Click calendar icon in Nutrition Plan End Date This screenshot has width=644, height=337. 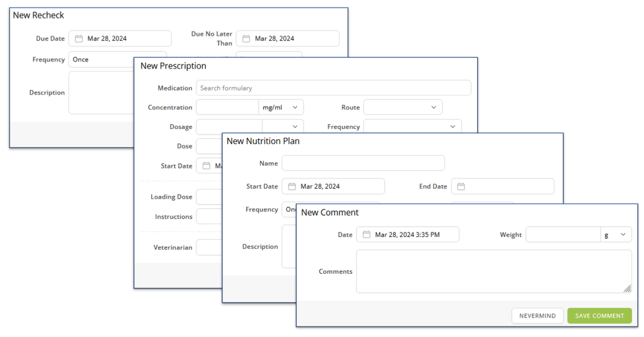click(x=461, y=186)
